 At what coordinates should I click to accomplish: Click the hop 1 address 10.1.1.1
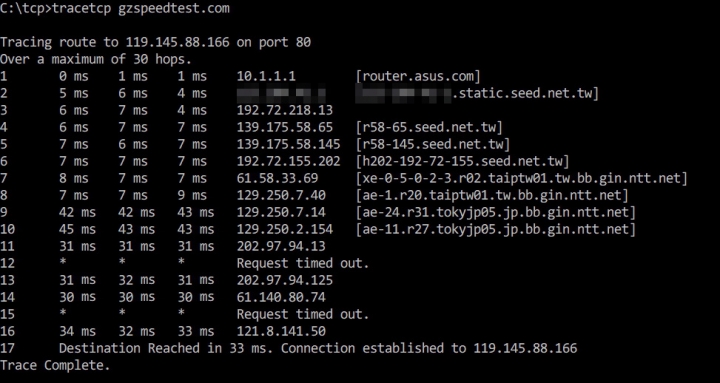pos(266,76)
